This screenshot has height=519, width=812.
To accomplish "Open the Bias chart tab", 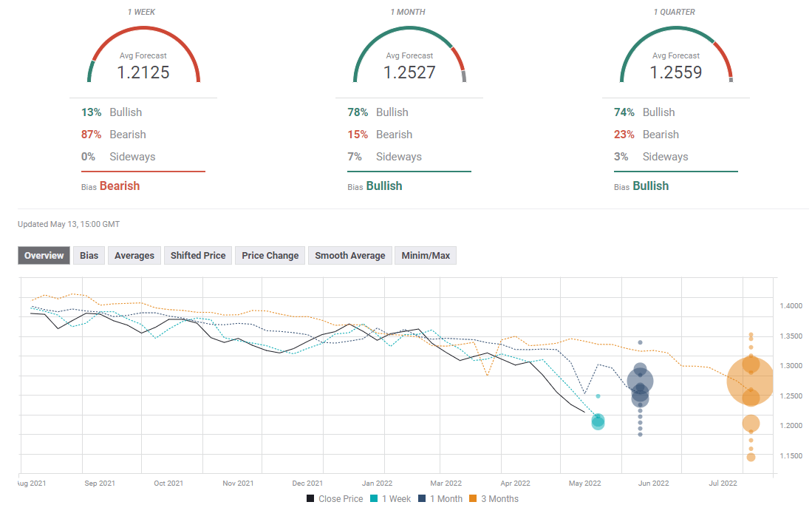I will [x=89, y=256].
